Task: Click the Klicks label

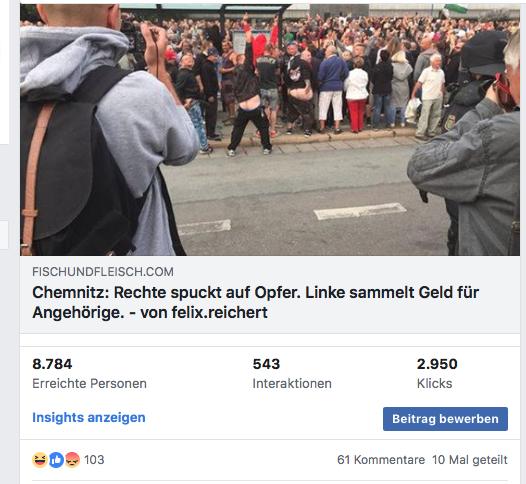Action: pyautogui.click(x=434, y=383)
